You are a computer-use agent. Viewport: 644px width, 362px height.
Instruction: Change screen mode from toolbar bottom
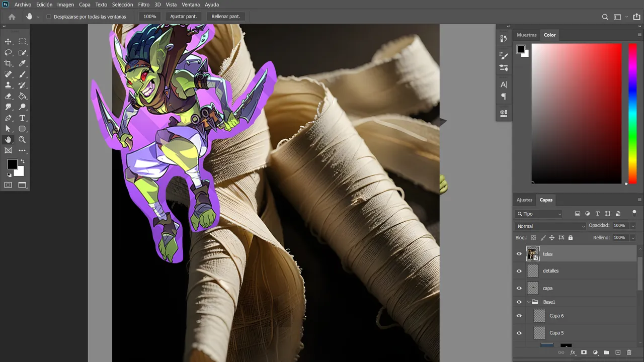coord(22,185)
